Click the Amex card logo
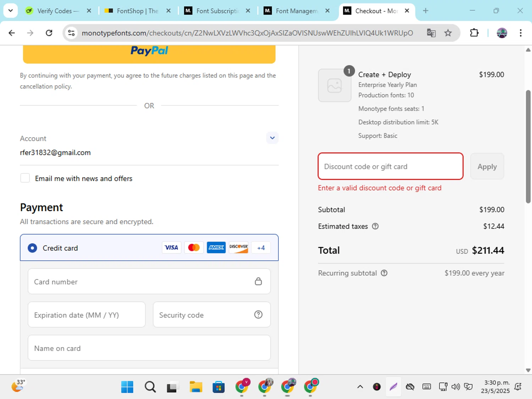The width and height of the screenshot is (532, 399). coord(216,248)
